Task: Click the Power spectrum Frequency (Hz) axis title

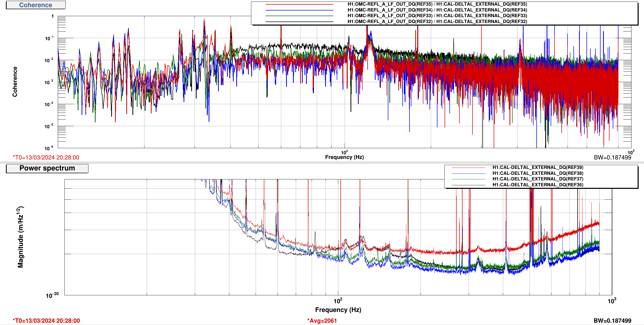Action: click(338, 310)
